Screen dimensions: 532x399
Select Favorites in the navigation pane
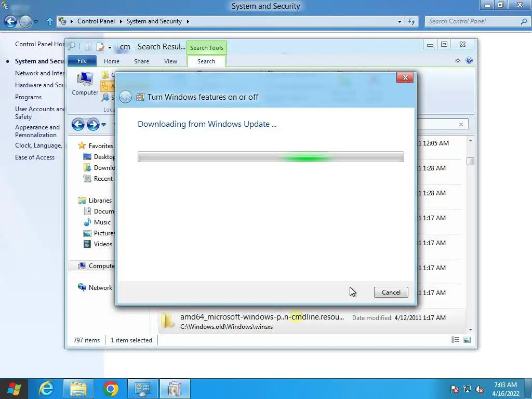coord(96,145)
